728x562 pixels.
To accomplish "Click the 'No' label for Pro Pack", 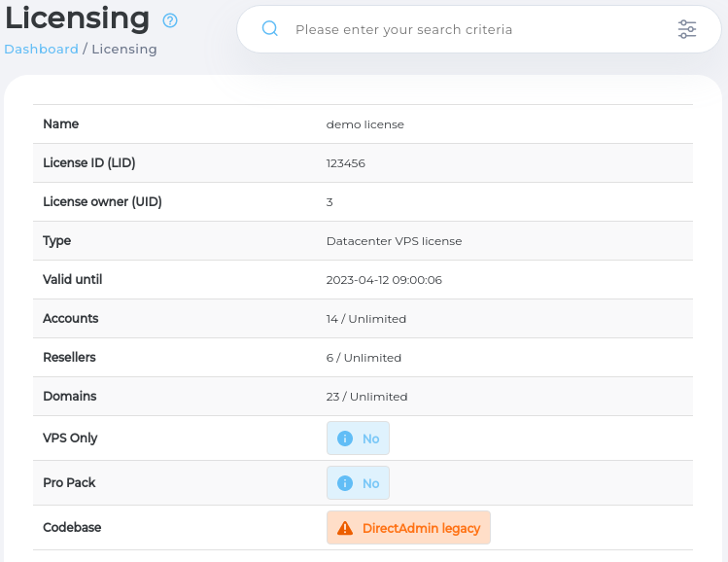I will [x=370, y=483].
